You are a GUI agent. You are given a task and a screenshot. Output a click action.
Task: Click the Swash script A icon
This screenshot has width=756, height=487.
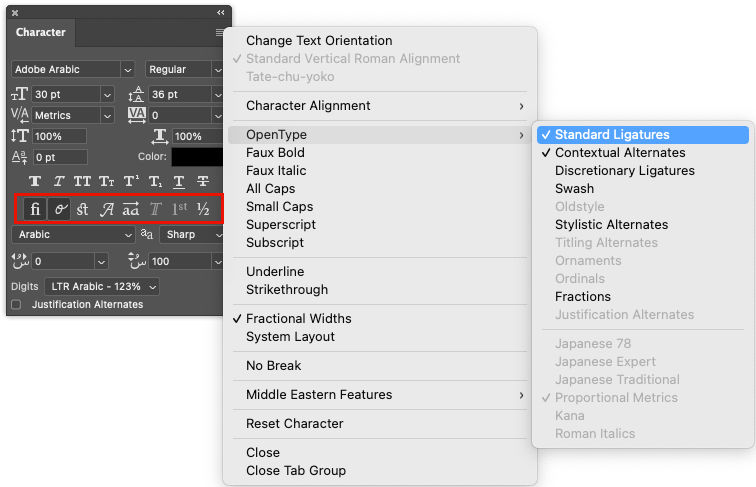(107, 209)
